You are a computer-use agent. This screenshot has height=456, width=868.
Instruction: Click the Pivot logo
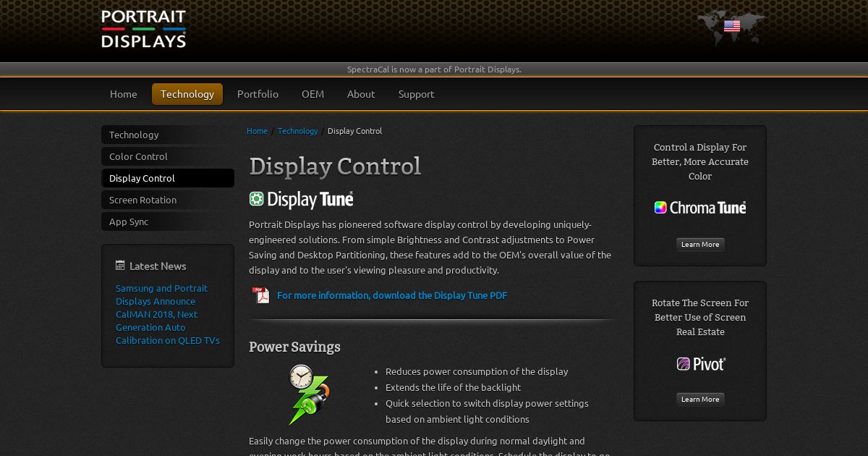[701, 363]
